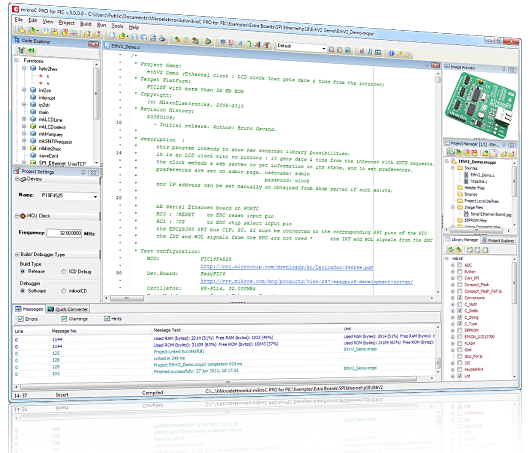Open the mikroe.com EasyPIC6 link in code
Screen dimensions: 531x453
[306, 281]
